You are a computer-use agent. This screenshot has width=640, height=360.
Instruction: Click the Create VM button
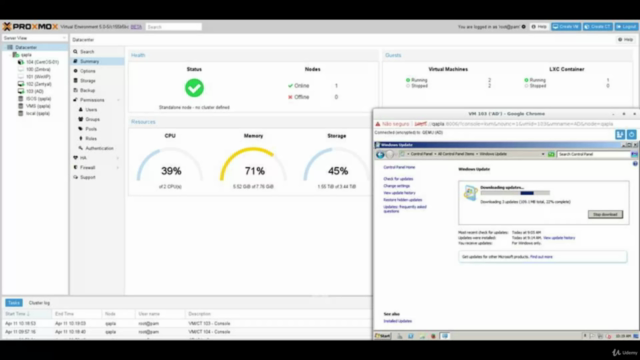[x=566, y=27]
